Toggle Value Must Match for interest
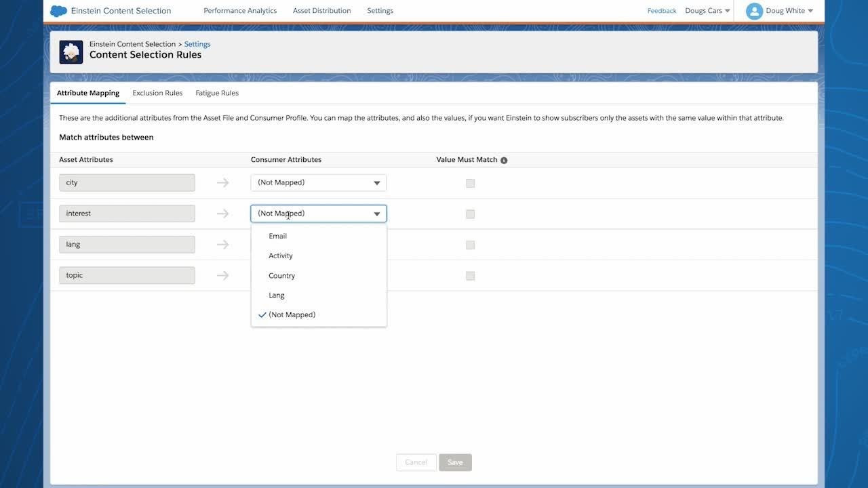Viewport: 868px width, 488px height. click(470, 214)
